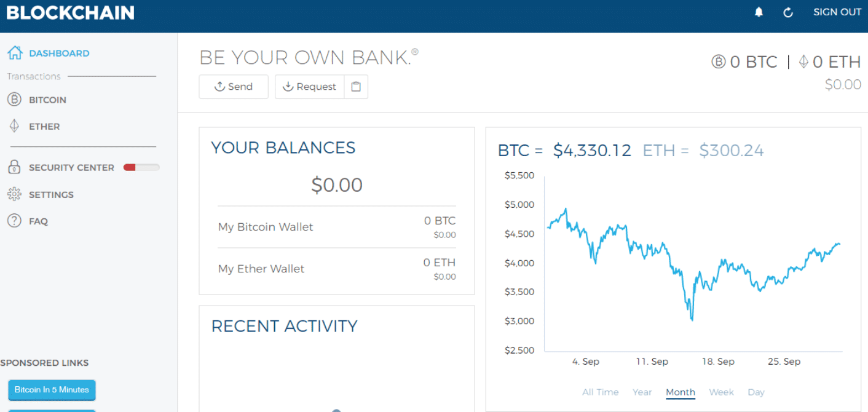868x412 pixels.
Task: Click the Security Center padlock icon
Action: pyautogui.click(x=13, y=167)
